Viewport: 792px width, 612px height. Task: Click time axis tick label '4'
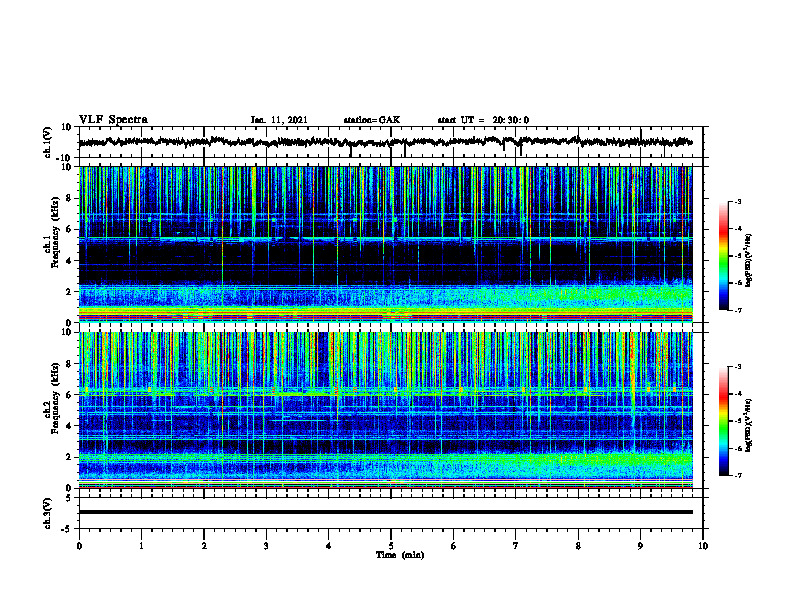(x=329, y=546)
